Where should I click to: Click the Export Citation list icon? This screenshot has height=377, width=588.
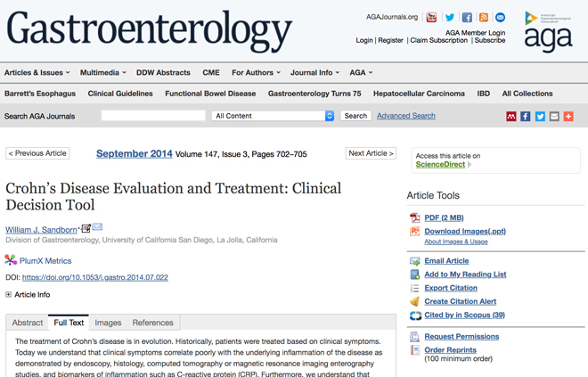pyautogui.click(x=415, y=288)
